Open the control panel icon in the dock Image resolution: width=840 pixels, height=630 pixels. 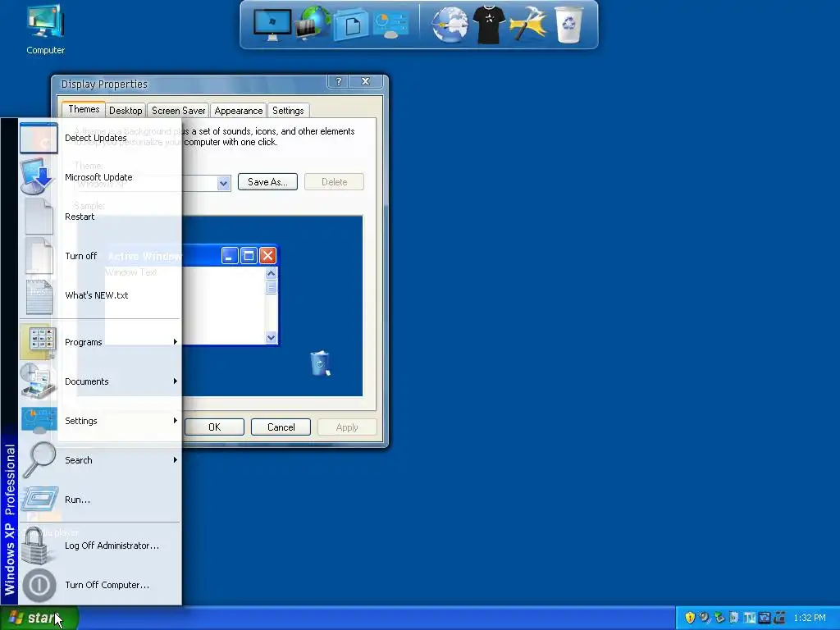pos(391,25)
